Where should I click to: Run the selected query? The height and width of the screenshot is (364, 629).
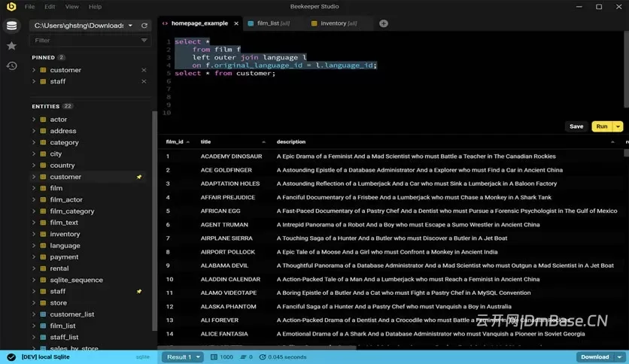tap(602, 126)
